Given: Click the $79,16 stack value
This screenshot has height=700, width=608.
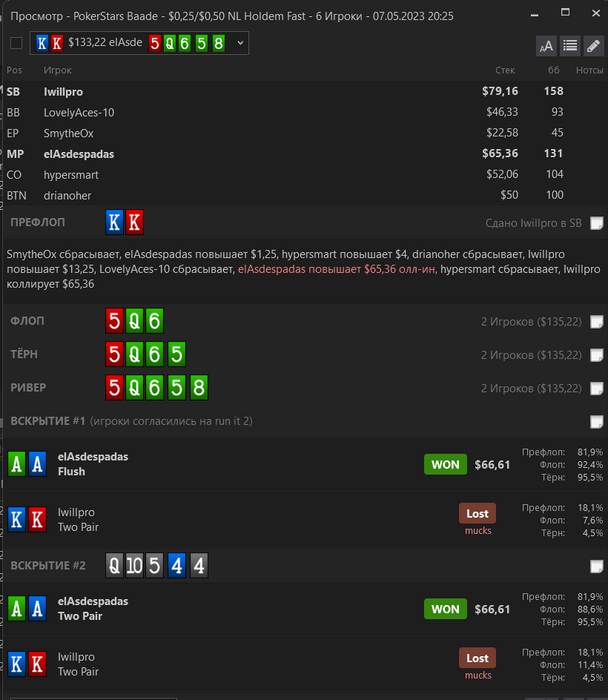Looking at the screenshot, I should coord(500,92).
